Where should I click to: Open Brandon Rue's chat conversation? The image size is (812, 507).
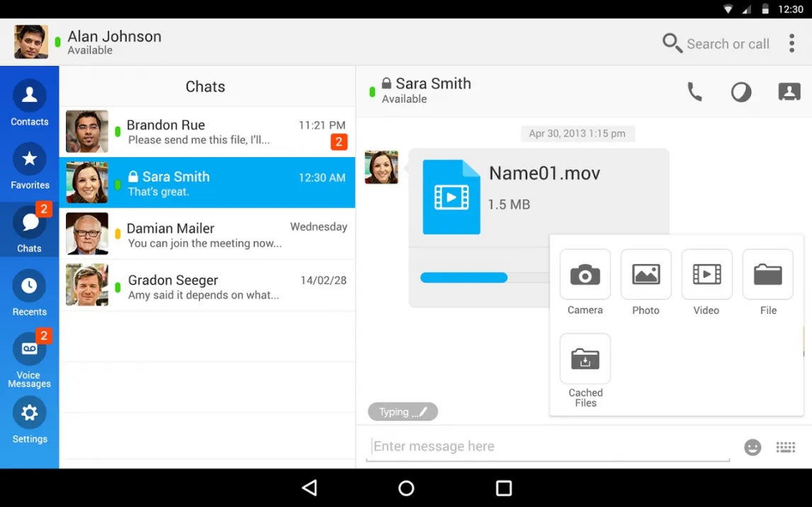click(x=207, y=132)
